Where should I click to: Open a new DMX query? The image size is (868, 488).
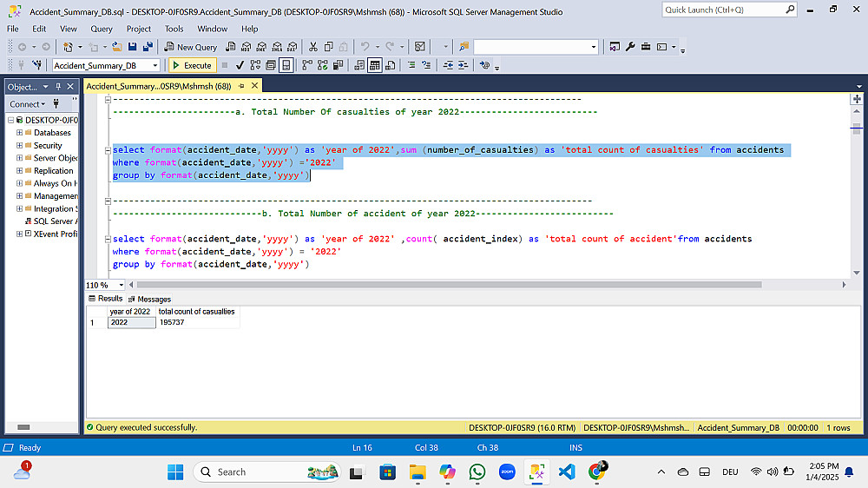coord(262,47)
